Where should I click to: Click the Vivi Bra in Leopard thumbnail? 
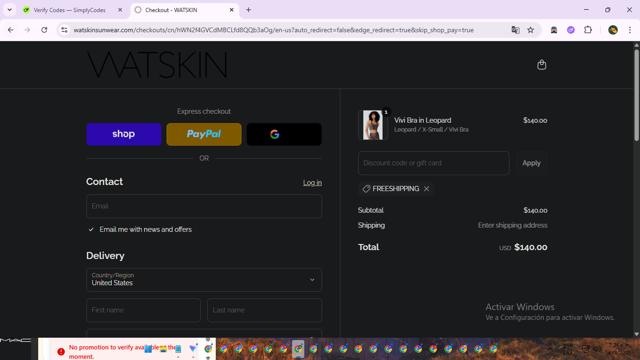pos(373,125)
